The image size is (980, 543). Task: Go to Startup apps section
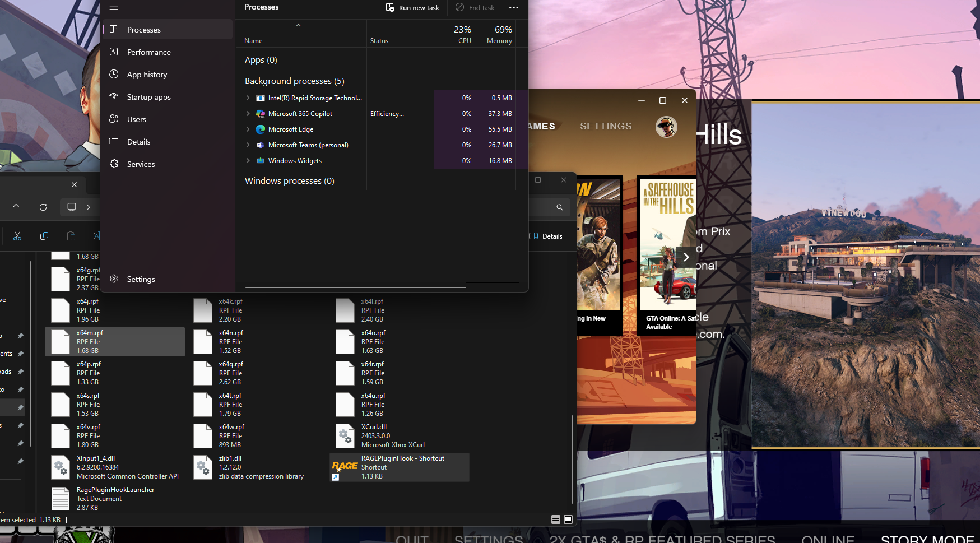[x=148, y=97]
